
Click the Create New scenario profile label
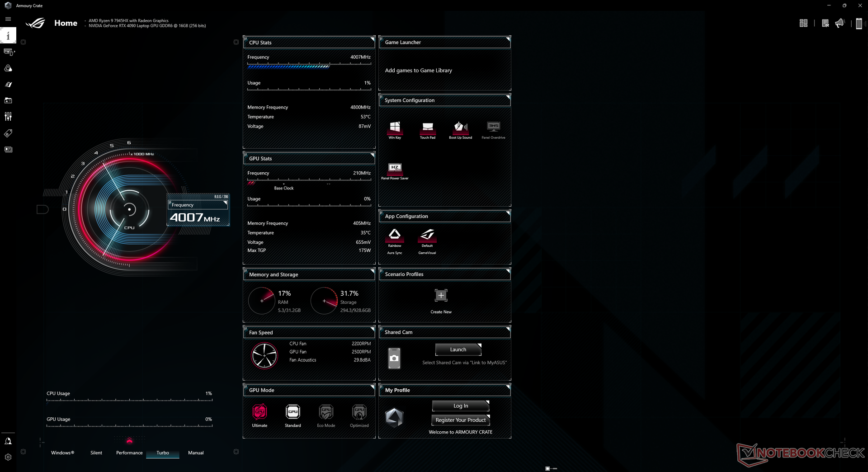(x=441, y=312)
